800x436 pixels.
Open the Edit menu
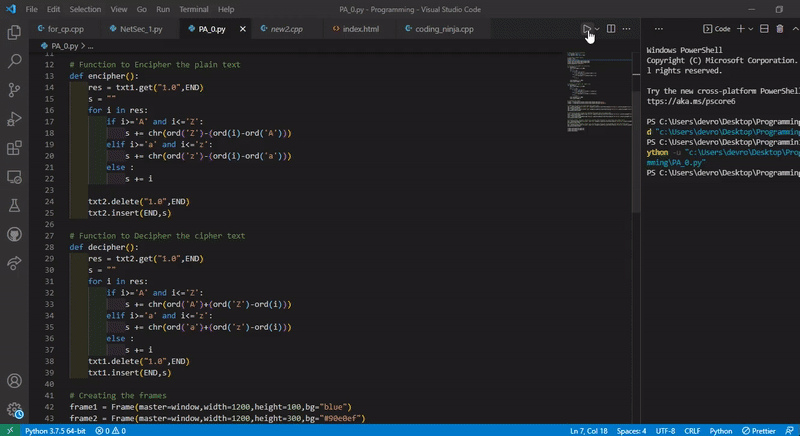[54, 9]
